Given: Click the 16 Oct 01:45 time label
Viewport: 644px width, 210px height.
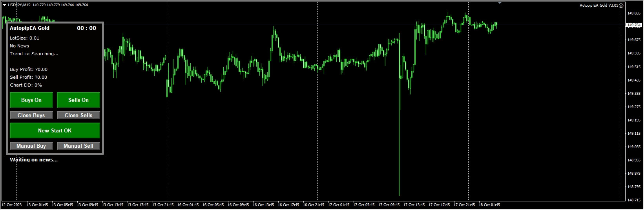Looking at the screenshot, I should (188, 205).
